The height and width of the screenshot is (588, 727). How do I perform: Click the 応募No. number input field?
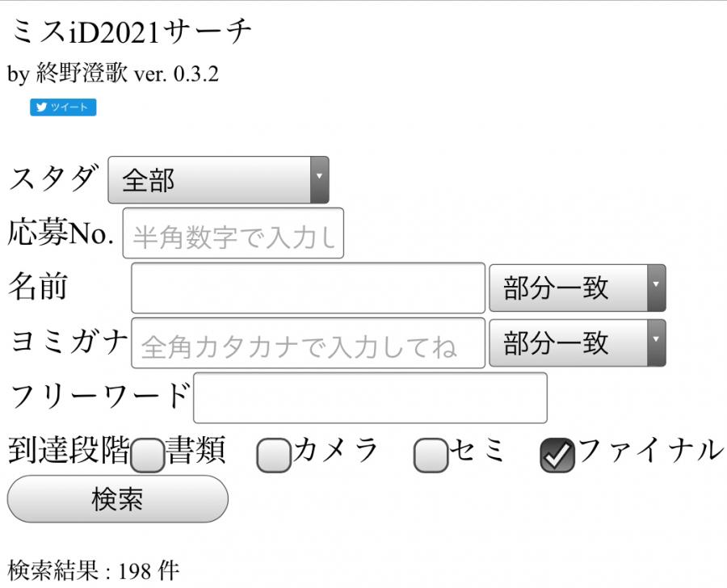pyautogui.click(x=233, y=234)
